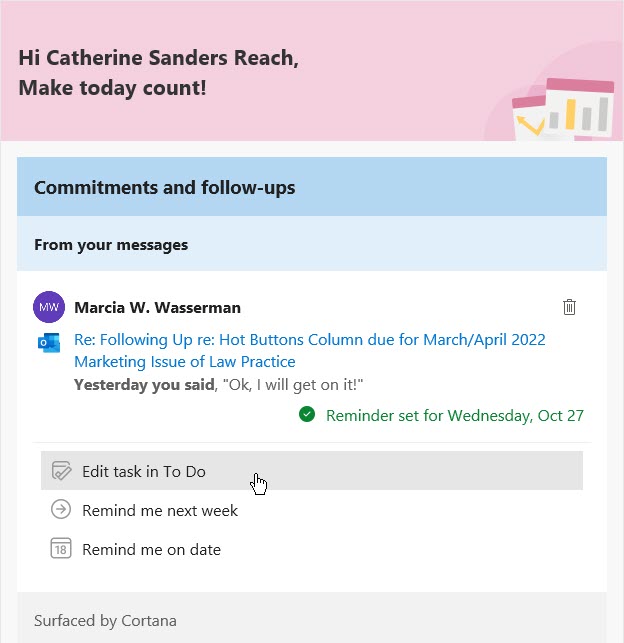
Task: Click the purple MW avatar circle
Action: [48, 307]
